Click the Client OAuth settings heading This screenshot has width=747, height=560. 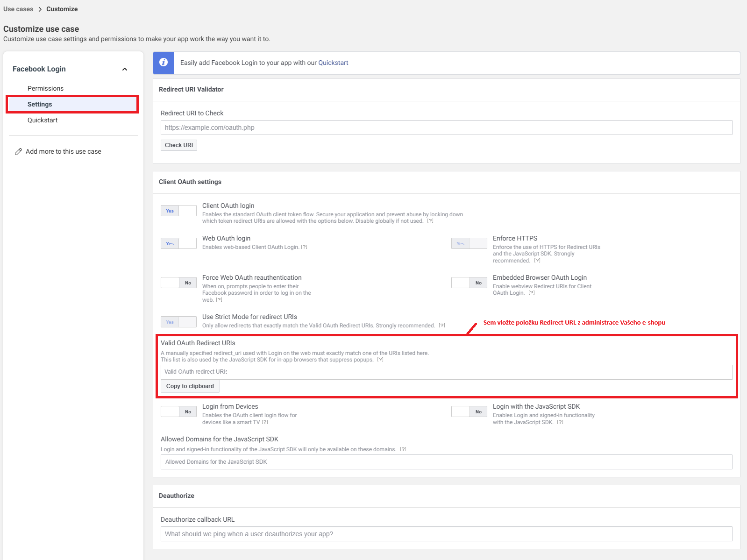[x=190, y=182]
